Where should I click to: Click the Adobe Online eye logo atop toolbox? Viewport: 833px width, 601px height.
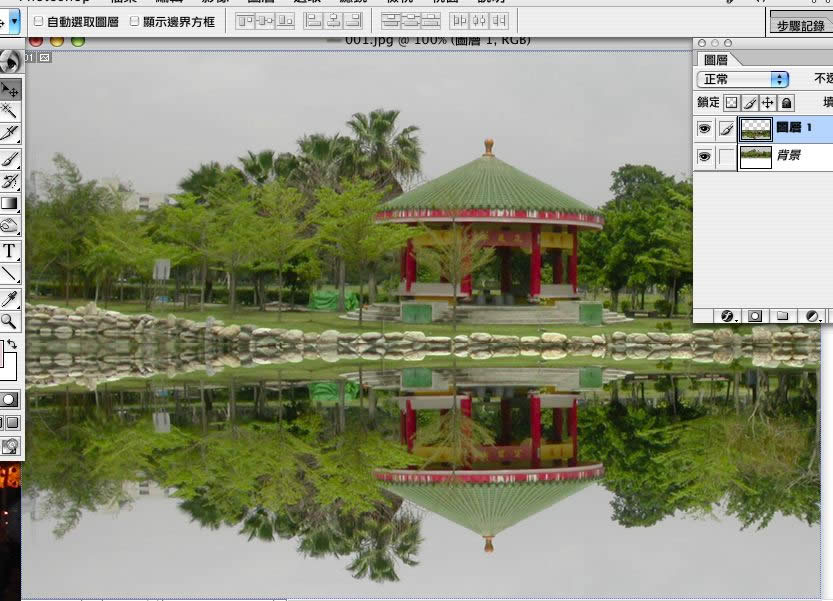coord(11,62)
